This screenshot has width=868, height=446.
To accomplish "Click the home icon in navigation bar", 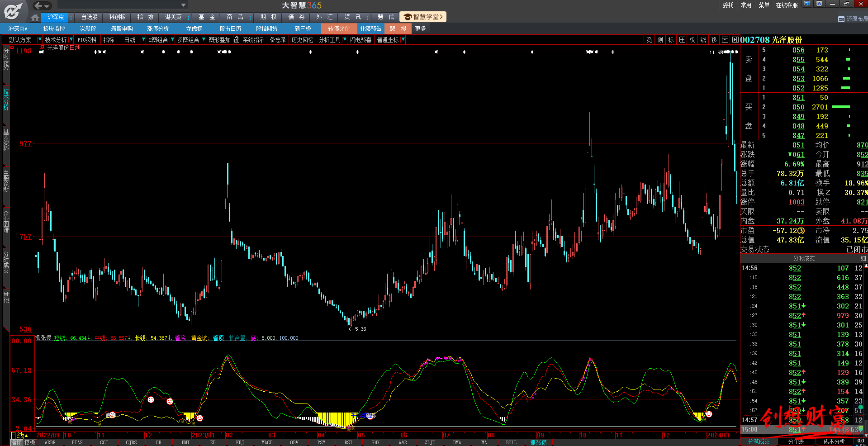I will pos(35,18).
